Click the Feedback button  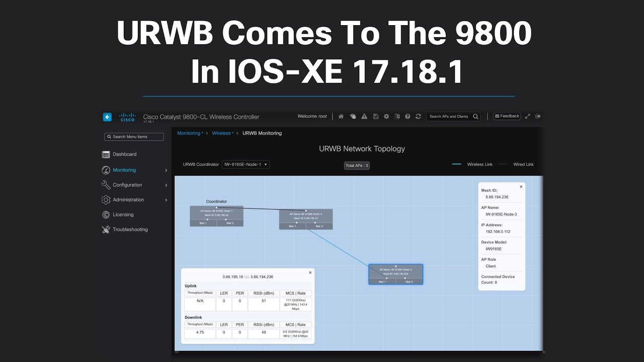(x=507, y=116)
